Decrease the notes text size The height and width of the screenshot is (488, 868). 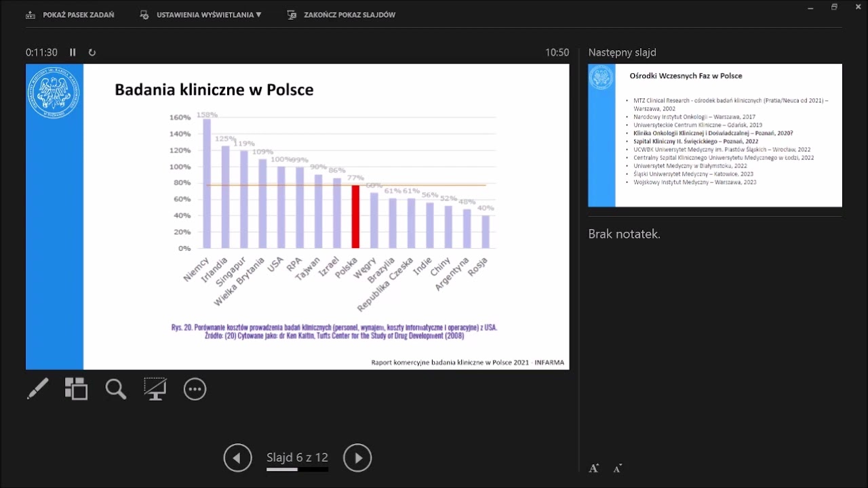click(618, 468)
